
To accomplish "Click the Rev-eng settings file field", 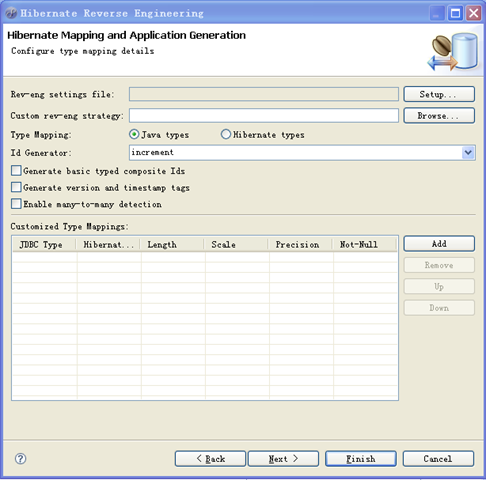I will coord(264,94).
